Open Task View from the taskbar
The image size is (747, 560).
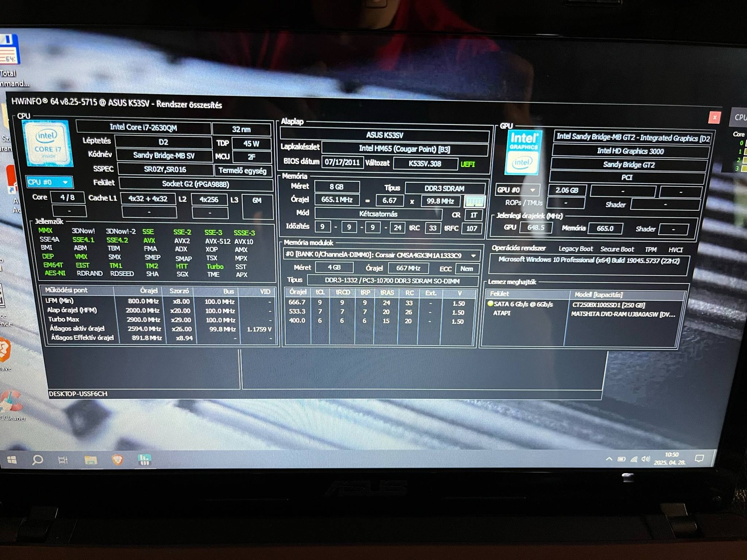point(63,460)
